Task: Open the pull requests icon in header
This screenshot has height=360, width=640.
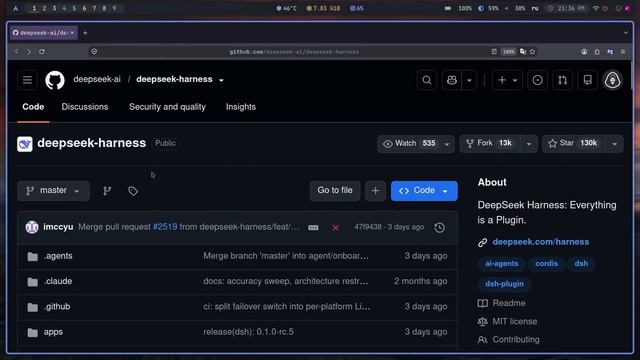Action: tap(562, 80)
